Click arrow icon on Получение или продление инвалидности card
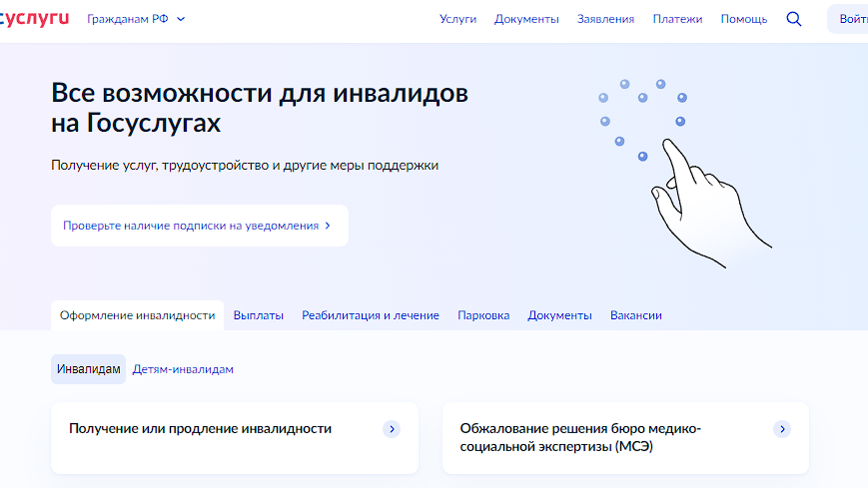 tap(392, 429)
